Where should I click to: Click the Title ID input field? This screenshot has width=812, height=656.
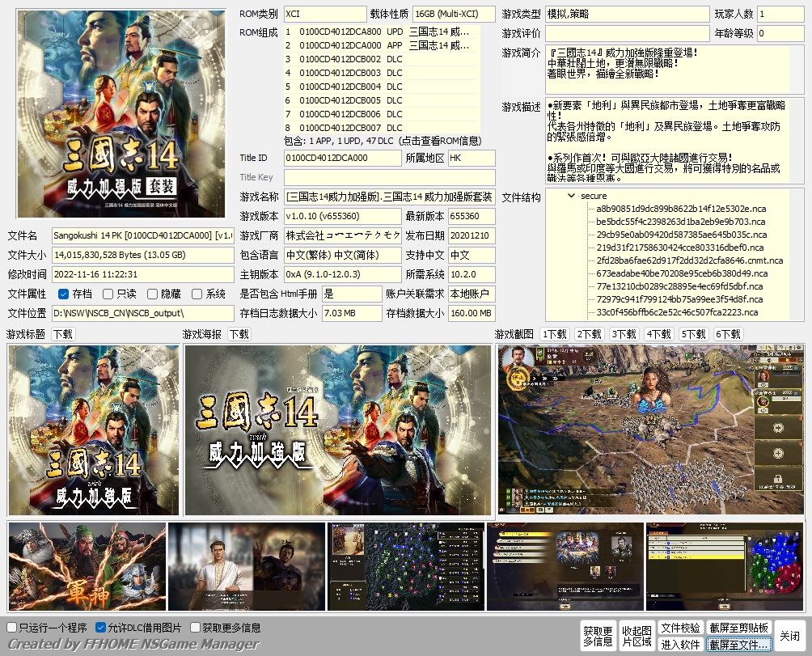(x=342, y=158)
